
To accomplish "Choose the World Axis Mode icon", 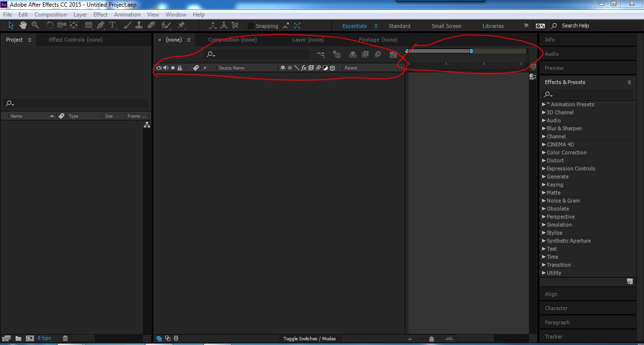I will 224,25.
